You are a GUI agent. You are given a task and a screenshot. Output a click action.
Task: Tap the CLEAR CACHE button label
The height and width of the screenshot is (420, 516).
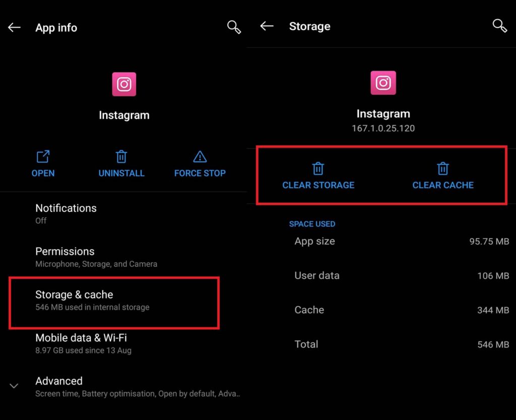click(x=443, y=185)
